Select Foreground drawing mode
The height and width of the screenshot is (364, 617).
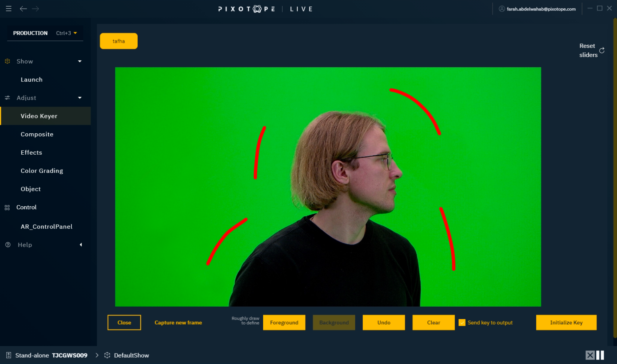coord(284,322)
